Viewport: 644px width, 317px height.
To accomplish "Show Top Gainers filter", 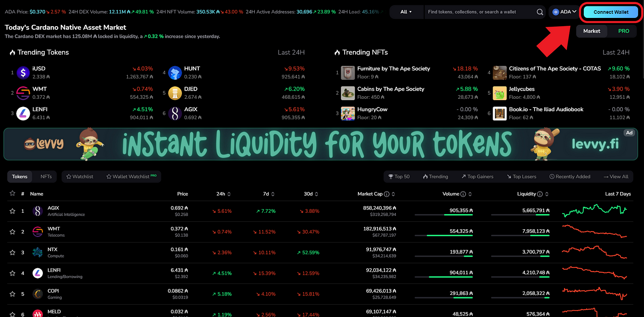I will (477, 176).
